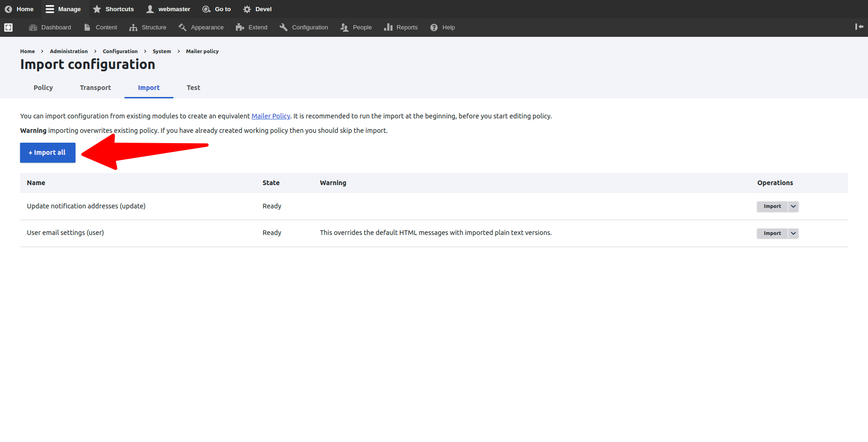868x442 pixels.
Task: Go to System in breadcrumb
Action: 162,51
